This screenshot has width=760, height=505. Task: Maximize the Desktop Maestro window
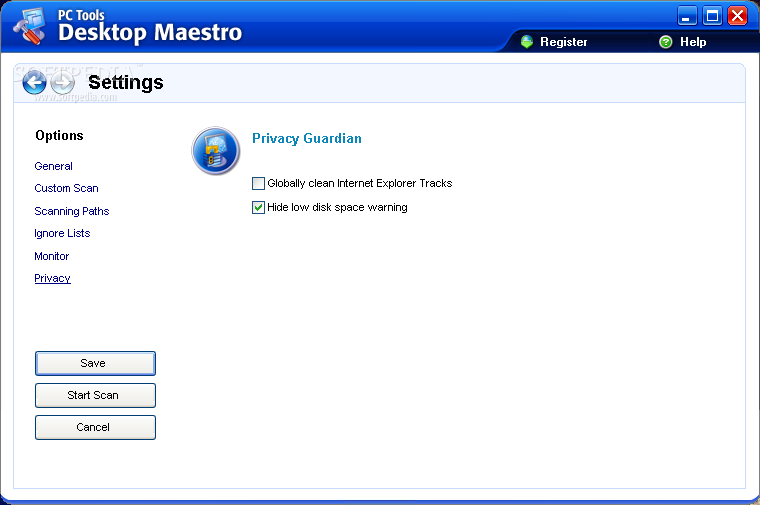coord(712,16)
